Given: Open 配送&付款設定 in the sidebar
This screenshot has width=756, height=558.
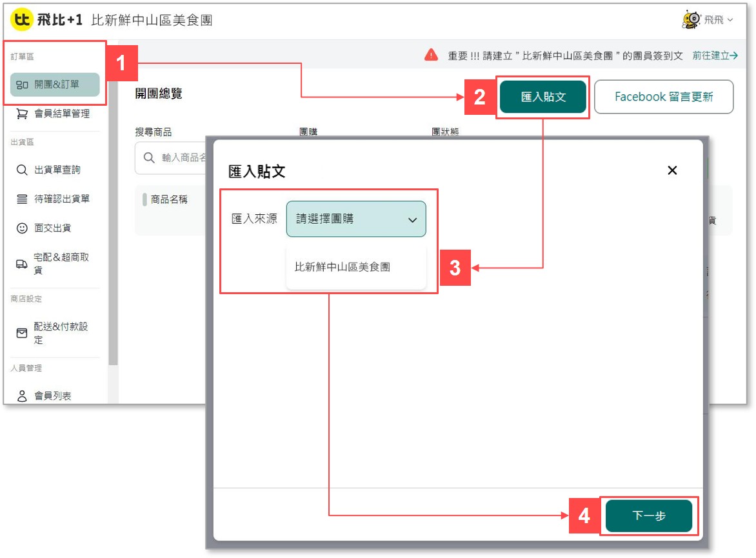Looking at the screenshot, I should [55, 333].
